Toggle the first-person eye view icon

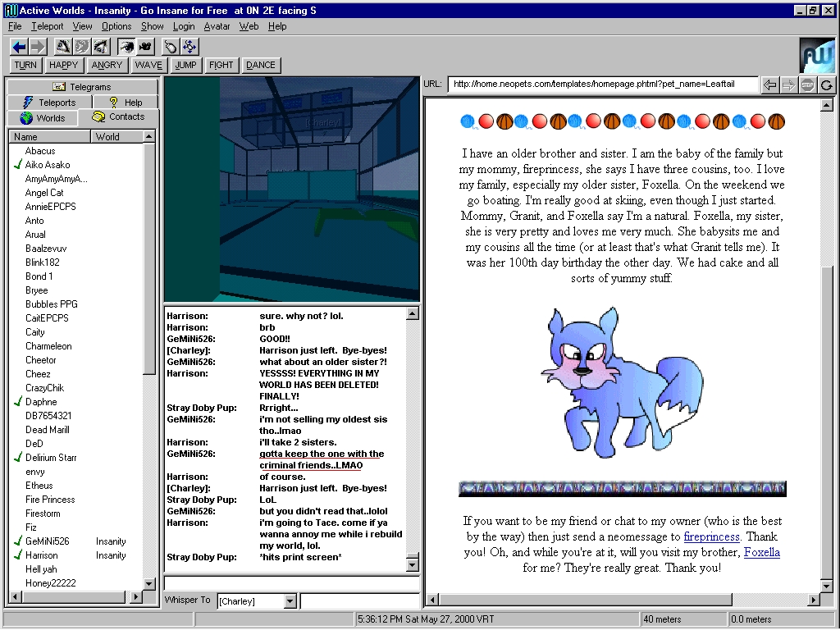click(x=126, y=47)
